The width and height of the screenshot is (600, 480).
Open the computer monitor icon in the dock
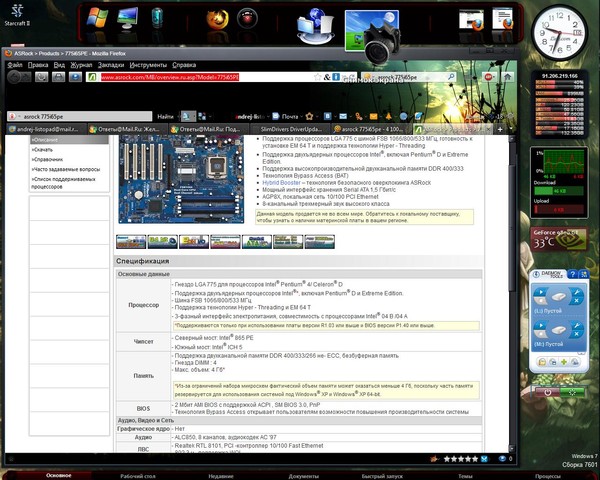(x=127, y=18)
